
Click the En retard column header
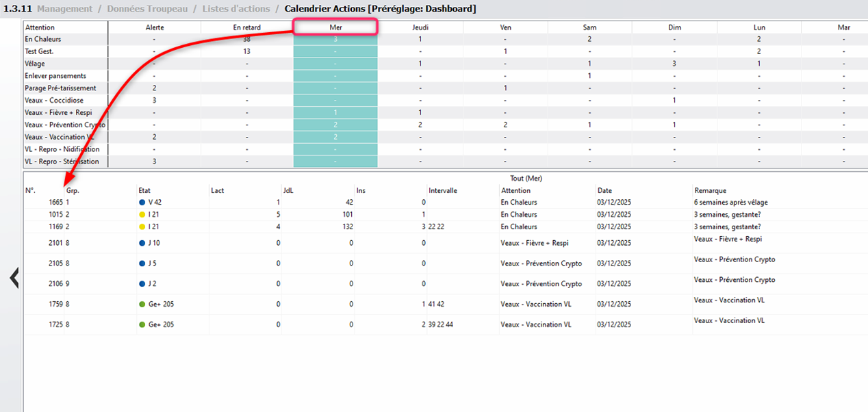coord(247,27)
